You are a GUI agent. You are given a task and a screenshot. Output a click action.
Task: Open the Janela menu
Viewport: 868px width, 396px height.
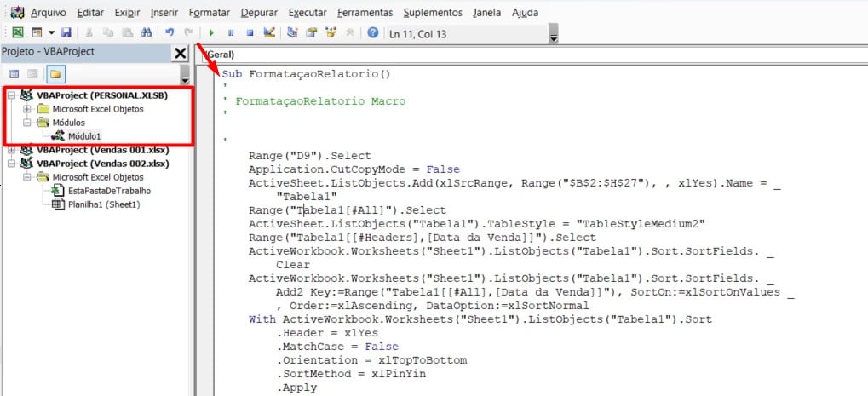pos(487,13)
